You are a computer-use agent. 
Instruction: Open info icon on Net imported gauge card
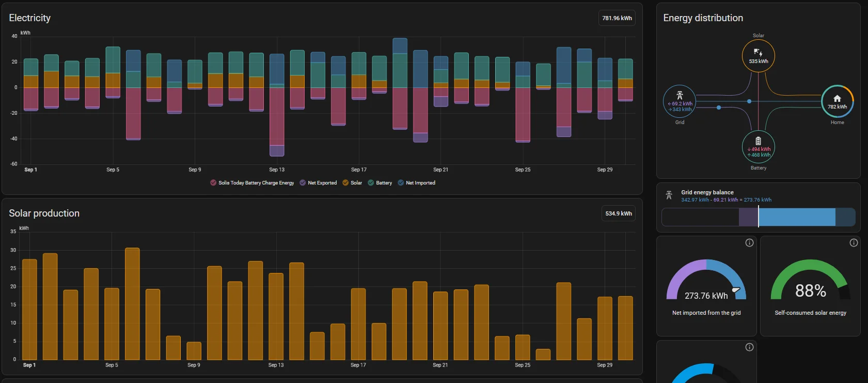click(749, 243)
